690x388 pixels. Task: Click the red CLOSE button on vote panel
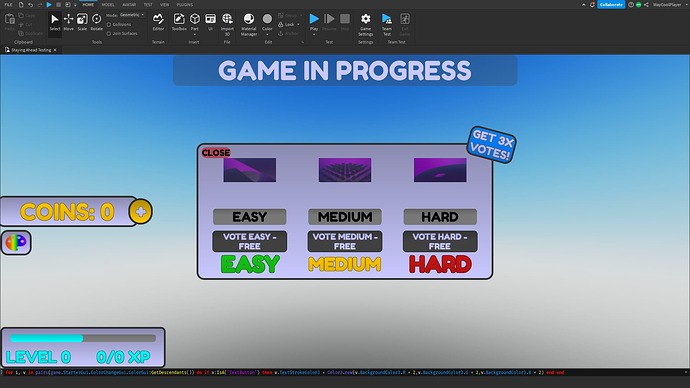point(216,153)
